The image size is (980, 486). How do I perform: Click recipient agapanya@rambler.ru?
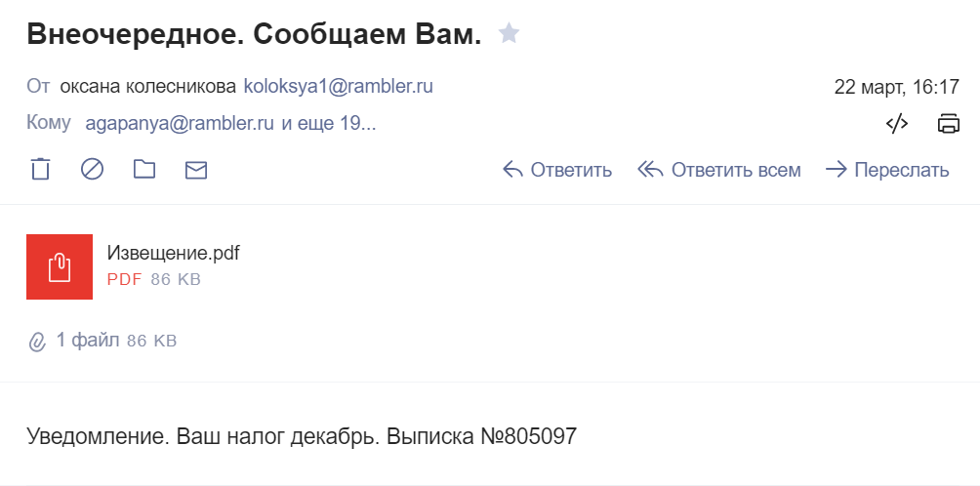click(x=181, y=123)
